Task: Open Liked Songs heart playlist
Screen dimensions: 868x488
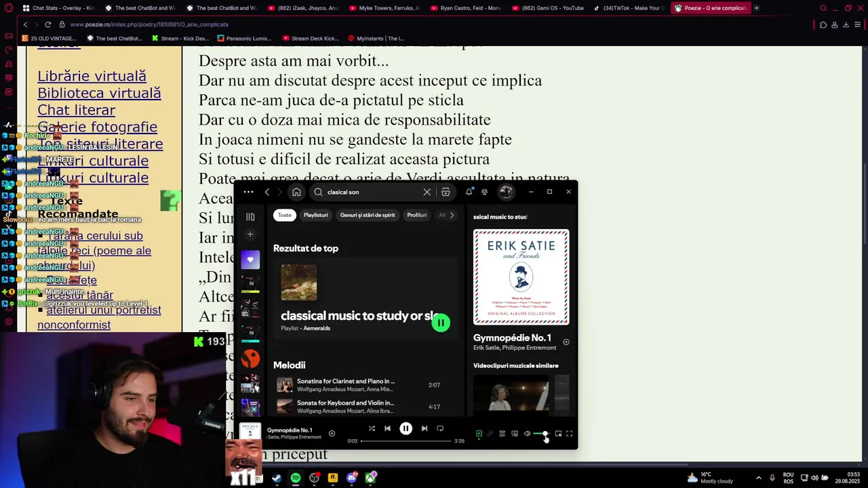Action: click(250, 260)
